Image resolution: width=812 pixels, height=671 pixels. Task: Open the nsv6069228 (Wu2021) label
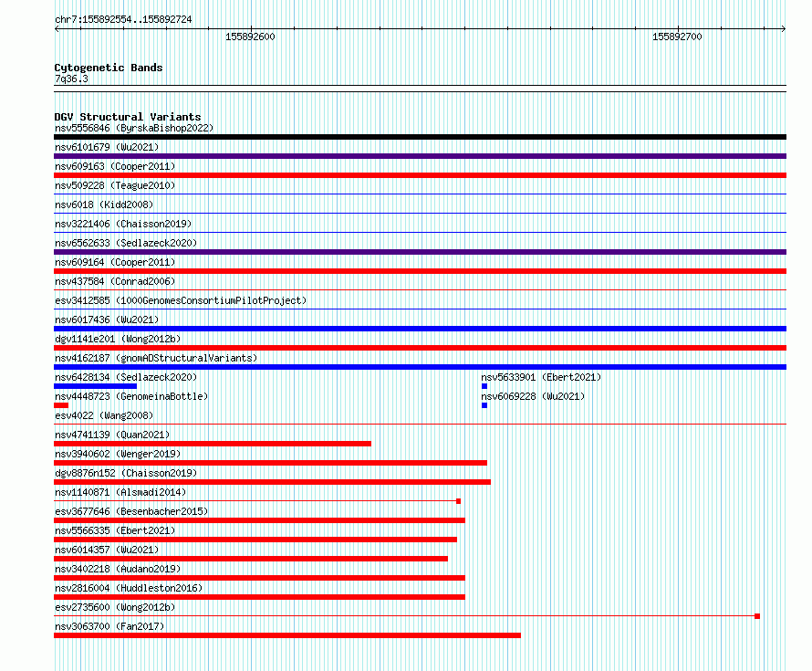pyautogui.click(x=533, y=396)
